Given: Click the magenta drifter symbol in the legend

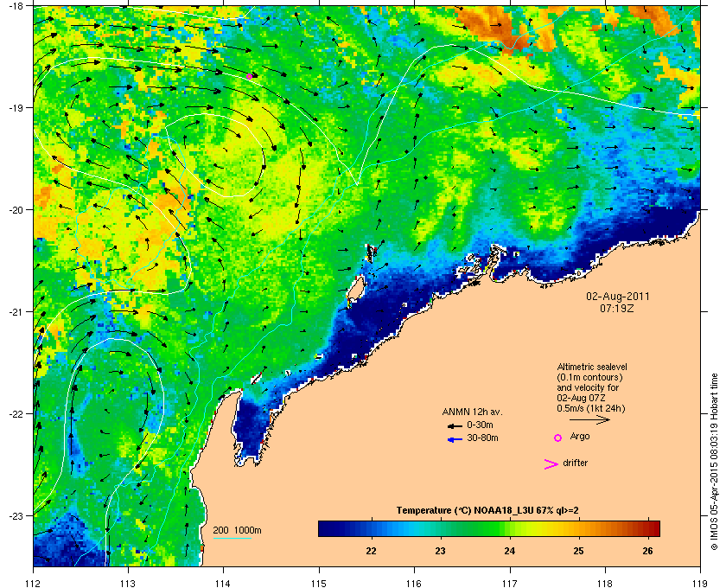Looking at the screenshot, I should click(551, 464).
